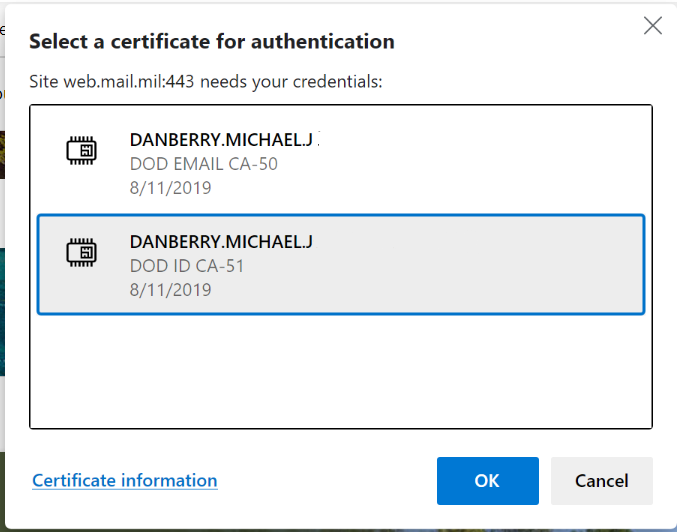Cancel the certificate selection
The image size is (677, 532).
601,481
